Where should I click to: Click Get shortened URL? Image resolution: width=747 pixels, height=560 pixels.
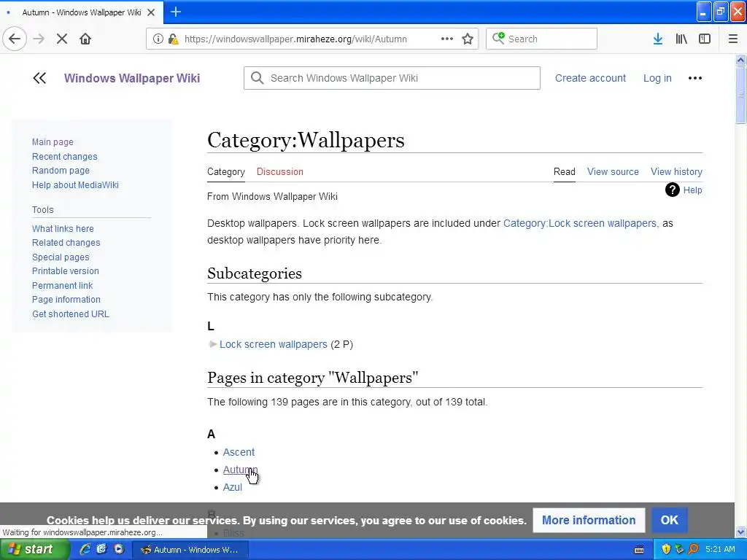[71, 314]
